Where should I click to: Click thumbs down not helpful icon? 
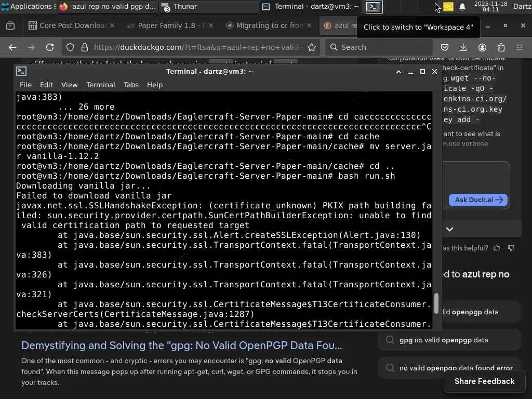[511, 248]
